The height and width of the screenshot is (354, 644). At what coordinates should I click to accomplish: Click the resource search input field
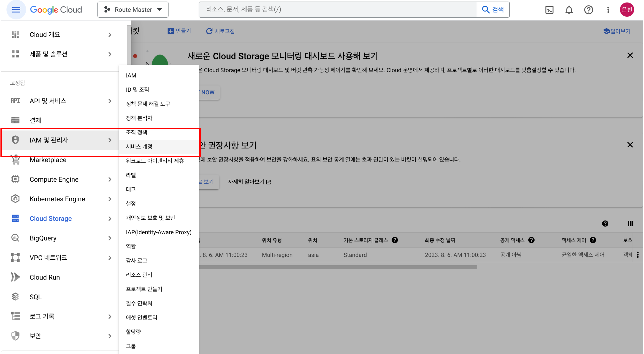(338, 10)
